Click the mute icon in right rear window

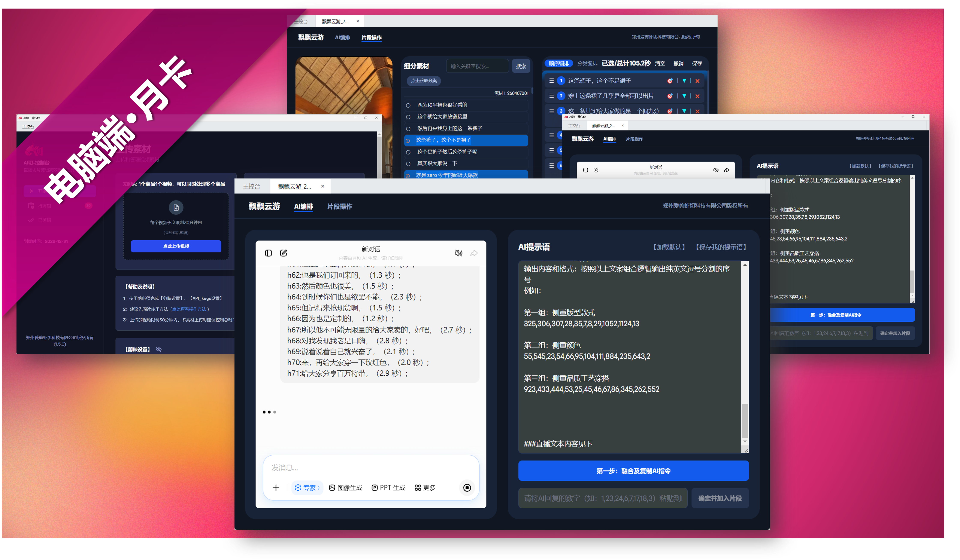(716, 170)
